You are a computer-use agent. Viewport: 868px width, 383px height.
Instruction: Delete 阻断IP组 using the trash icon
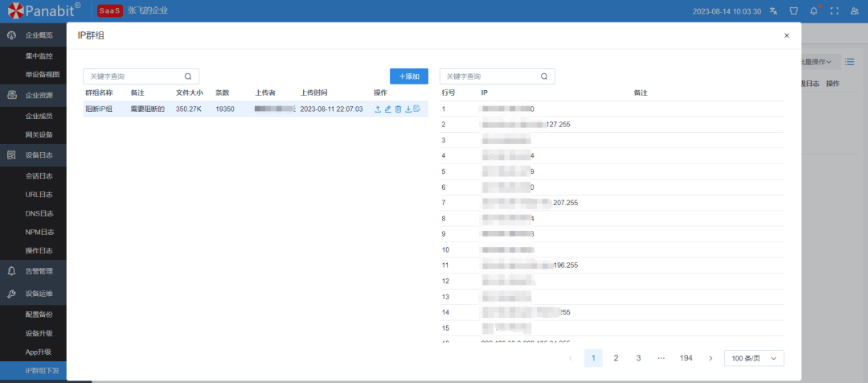[398, 109]
